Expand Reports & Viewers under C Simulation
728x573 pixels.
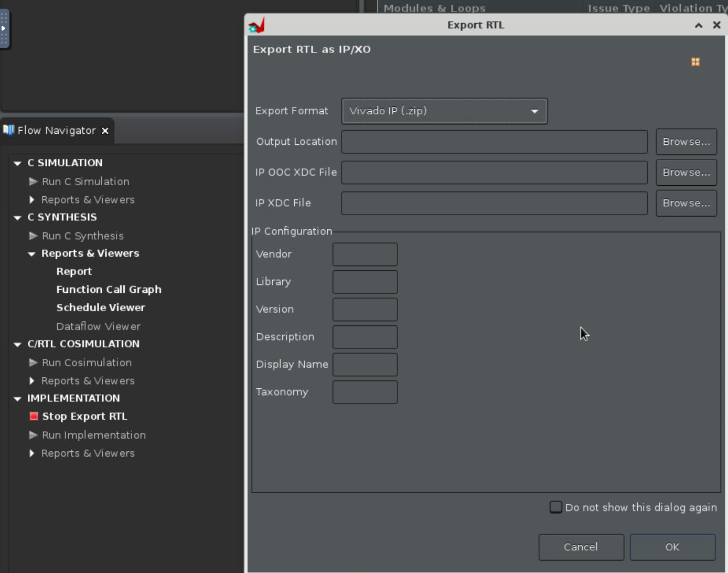[32, 200]
